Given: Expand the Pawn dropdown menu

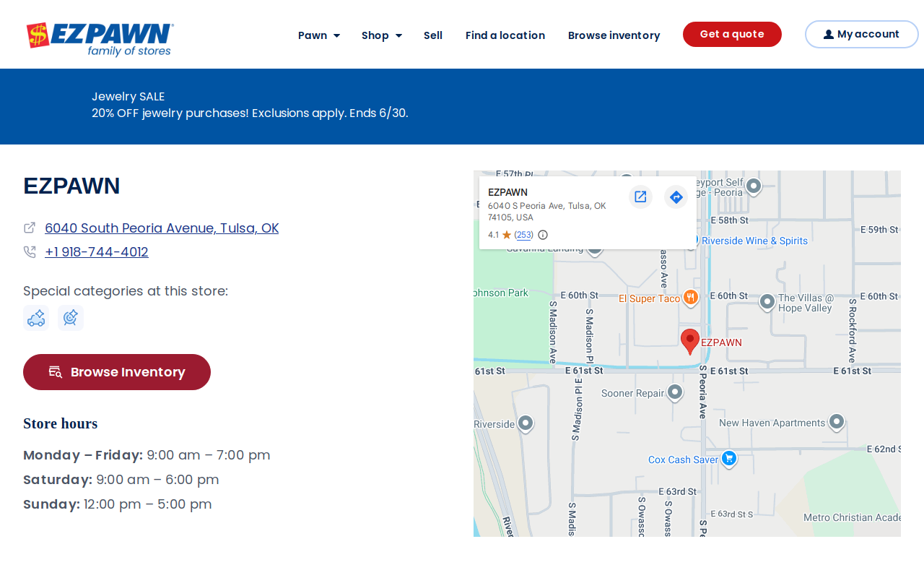Looking at the screenshot, I should [319, 35].
